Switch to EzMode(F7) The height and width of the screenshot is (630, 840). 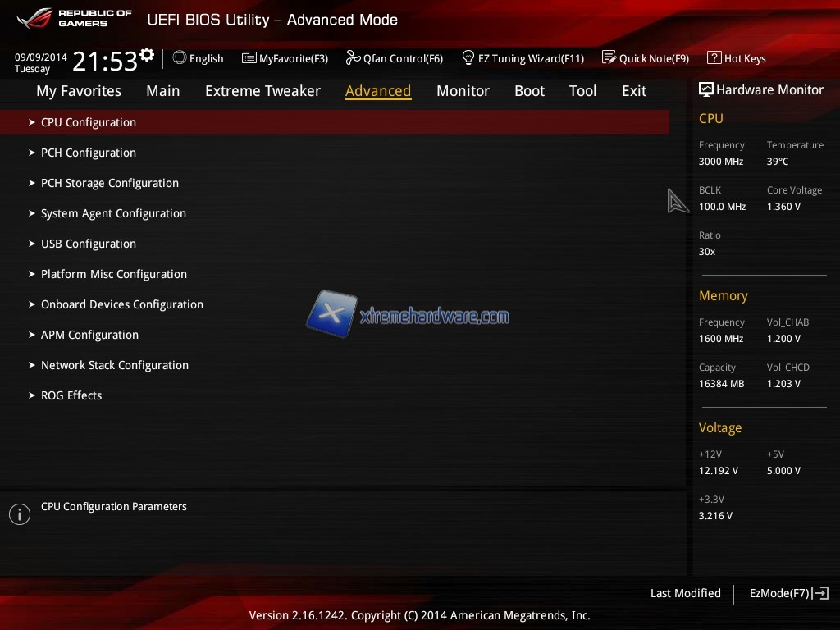pyautogui.click(x=779, y=593)
